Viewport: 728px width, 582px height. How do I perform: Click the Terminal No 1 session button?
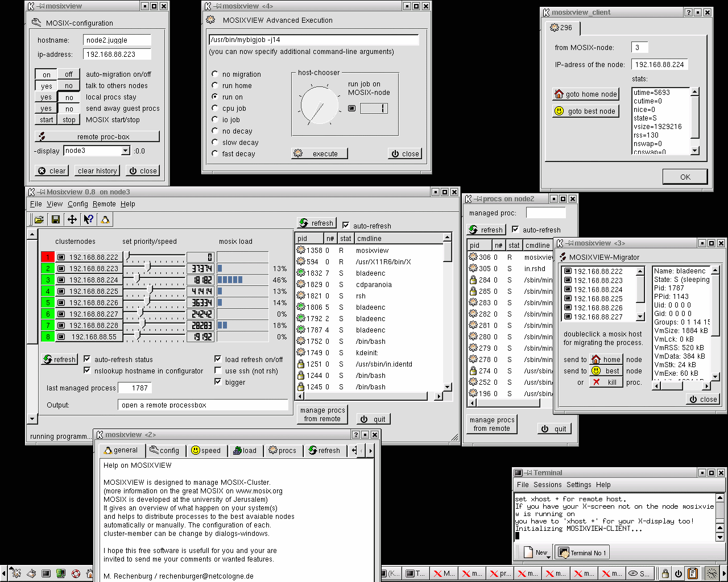pos(582,552)
